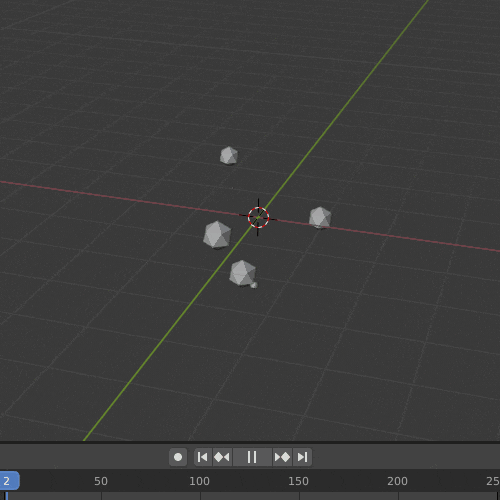Select the tiny sphere beside the nearest icosphere
Viewport: 500px width, 500px height.
[x=254, y=285]
